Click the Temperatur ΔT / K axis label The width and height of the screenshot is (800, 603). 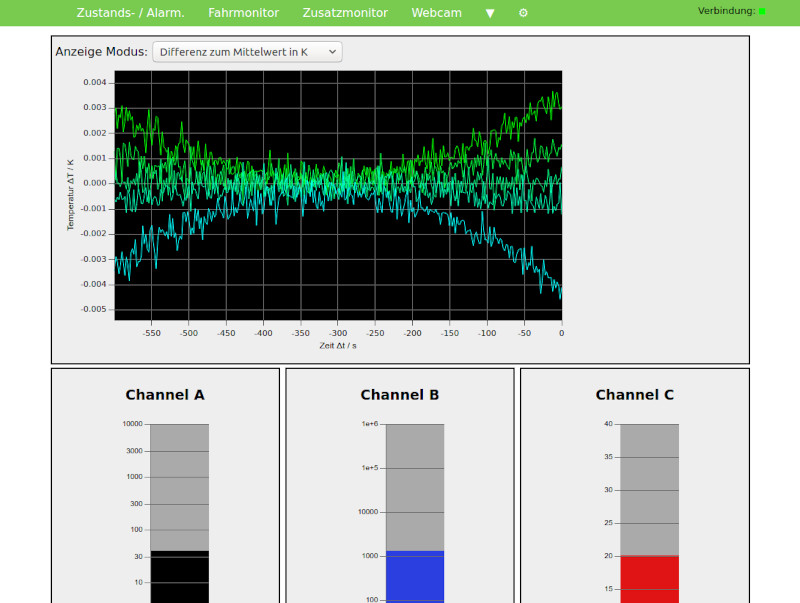coord(70,195)
